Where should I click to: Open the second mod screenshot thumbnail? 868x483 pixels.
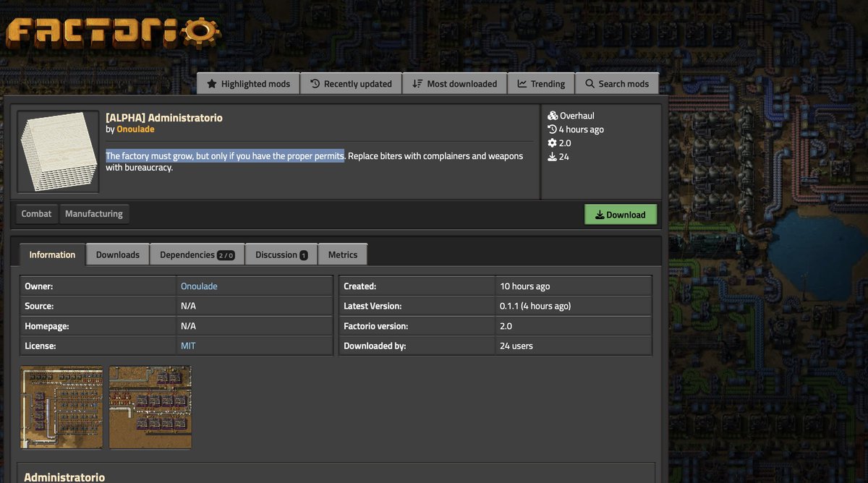click(x=150, y=407)
